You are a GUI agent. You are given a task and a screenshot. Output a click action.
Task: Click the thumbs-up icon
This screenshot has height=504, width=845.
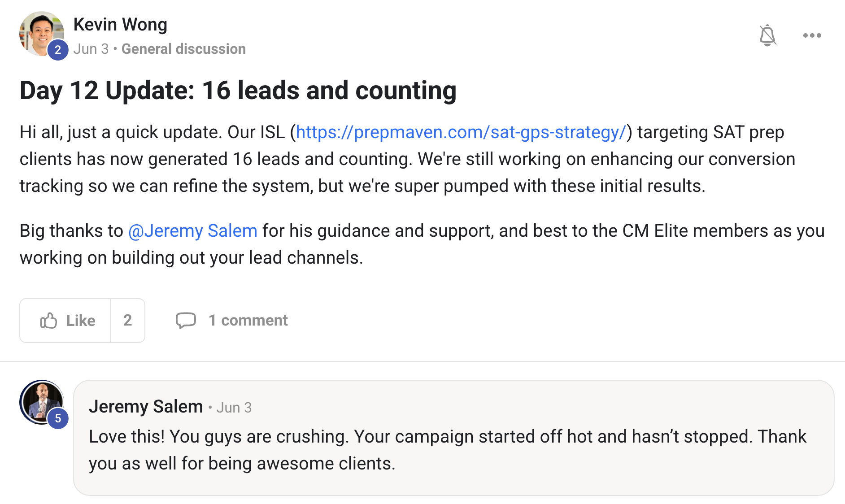(x=48, y=321)
